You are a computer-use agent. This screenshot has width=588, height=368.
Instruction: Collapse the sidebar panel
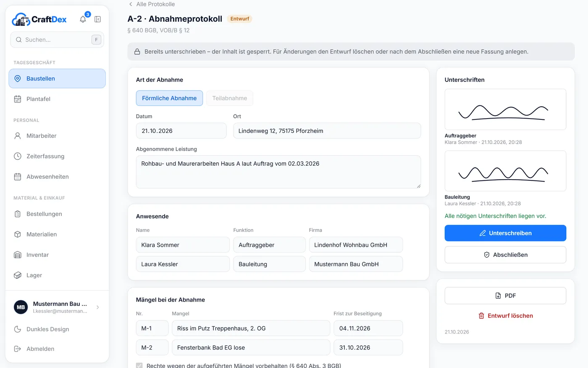coord(97,19)
